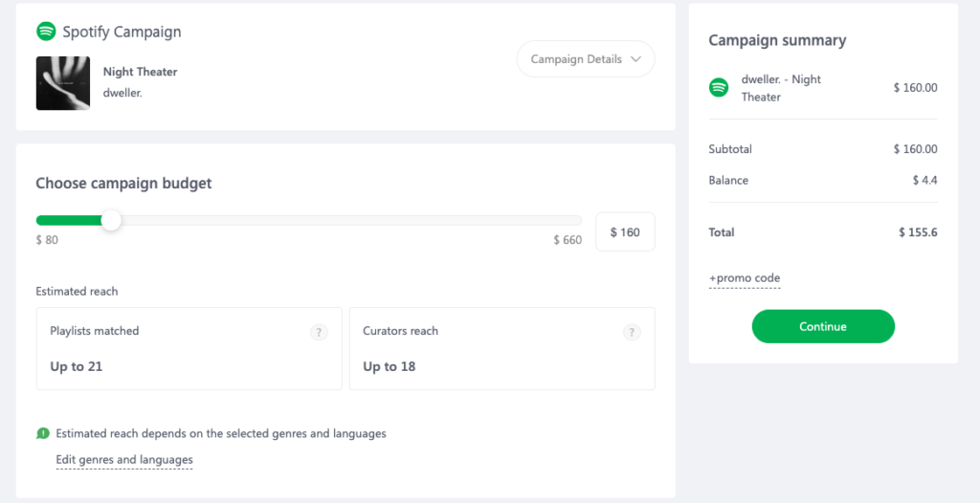Click the $ 80 minimum budget label
Image resolution: width=980 pixels, height=503 pixels.
47,240
